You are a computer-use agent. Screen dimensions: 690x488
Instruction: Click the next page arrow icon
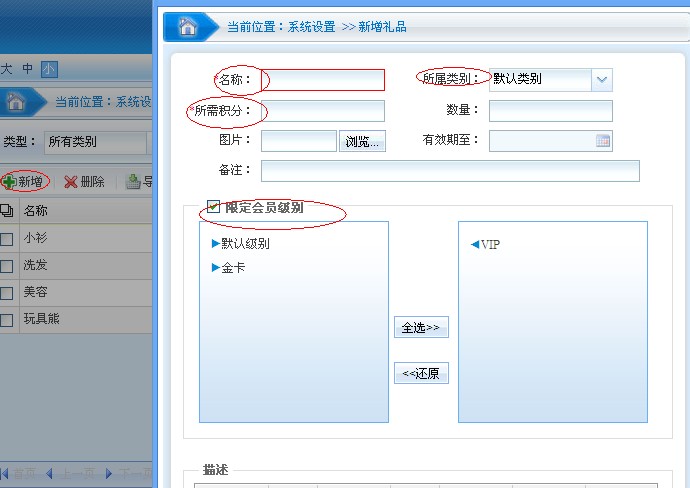click(109, 474)
